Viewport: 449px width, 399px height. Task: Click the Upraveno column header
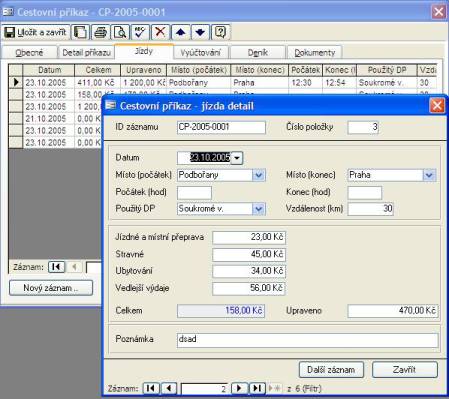pos(143,70)
